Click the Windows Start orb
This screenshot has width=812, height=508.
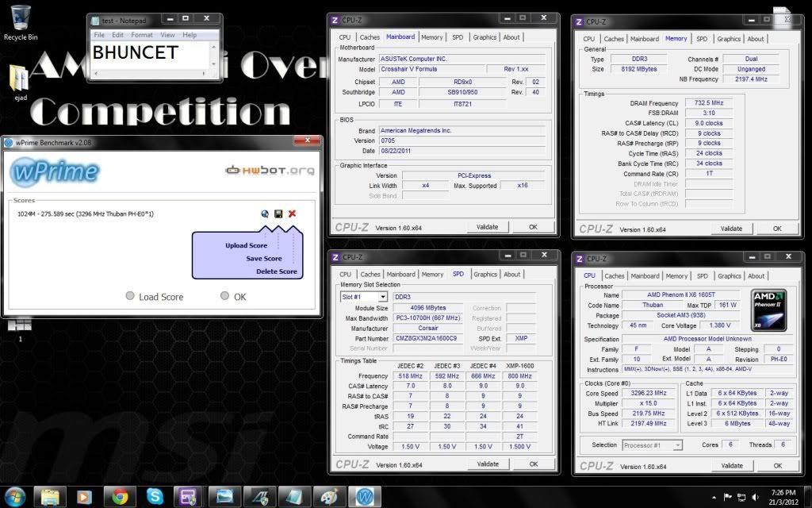[x=15, y=497]
